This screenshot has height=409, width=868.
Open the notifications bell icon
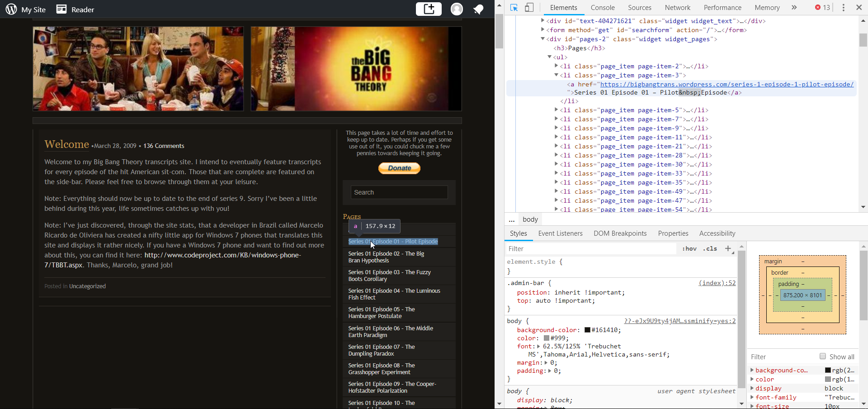point(478,10)
